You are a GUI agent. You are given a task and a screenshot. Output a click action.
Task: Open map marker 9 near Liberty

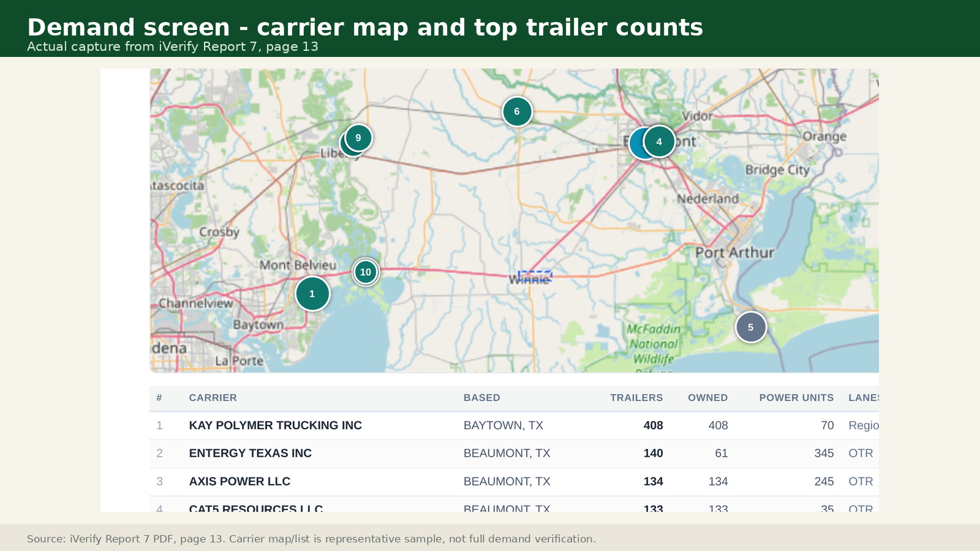[x=358, y=138]
